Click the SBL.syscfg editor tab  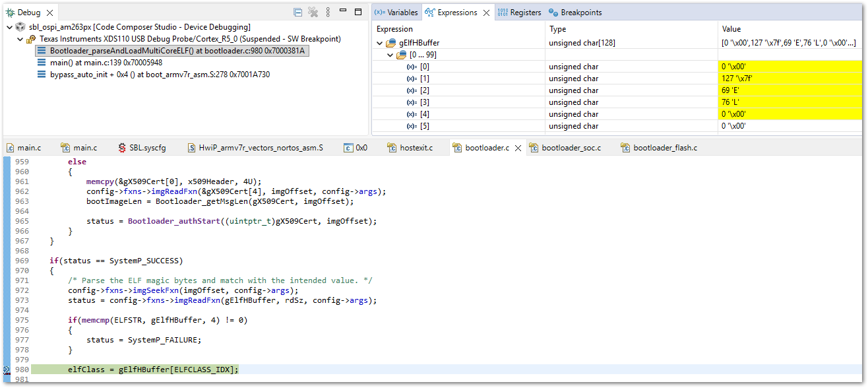(142, 148)
